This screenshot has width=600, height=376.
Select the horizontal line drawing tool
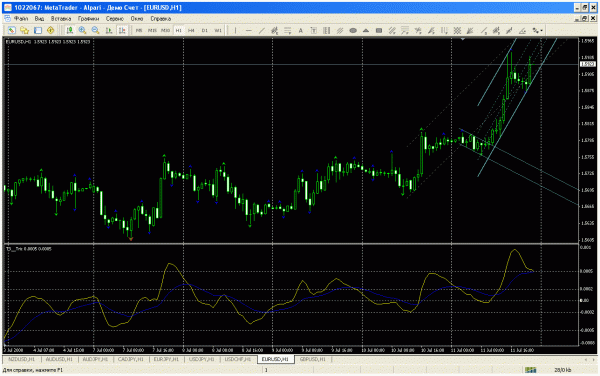(x=249, y=30)
